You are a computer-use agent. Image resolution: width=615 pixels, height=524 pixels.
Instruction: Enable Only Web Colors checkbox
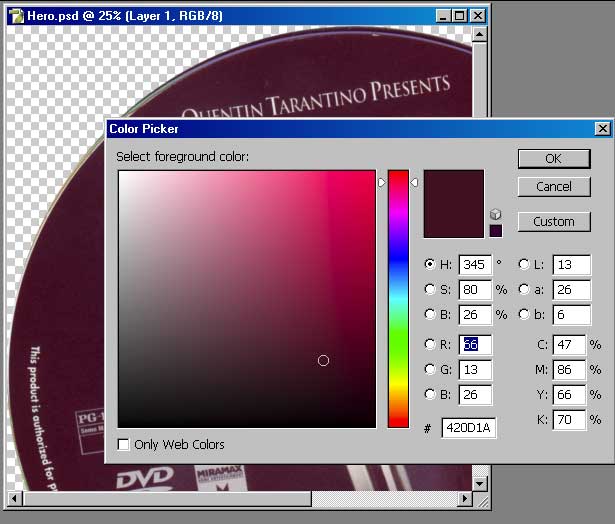[123, 444]
